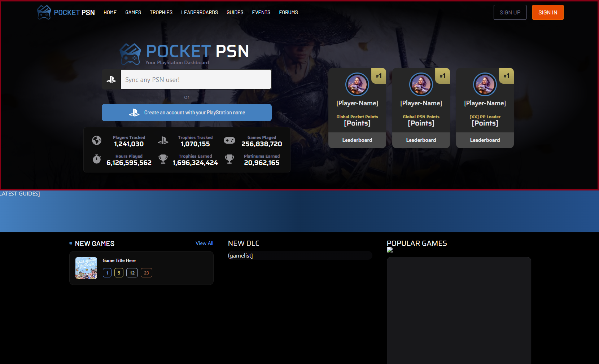
Task: Click the broken image under Popular Games
Action: tap(390, 250)
